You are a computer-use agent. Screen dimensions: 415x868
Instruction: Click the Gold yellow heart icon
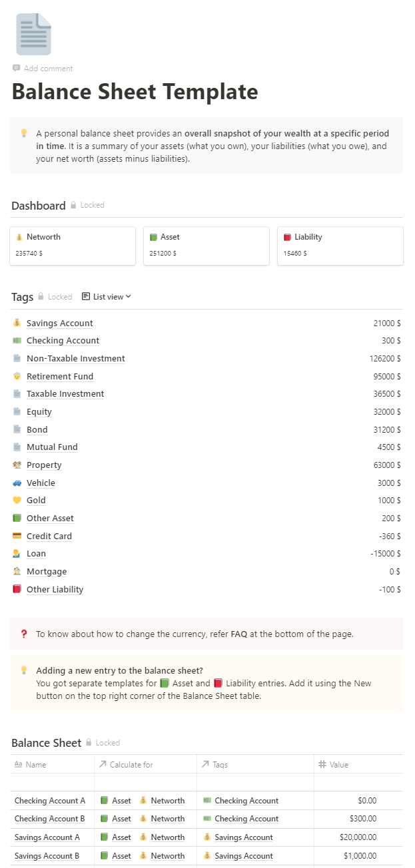(x=17, y=501)
